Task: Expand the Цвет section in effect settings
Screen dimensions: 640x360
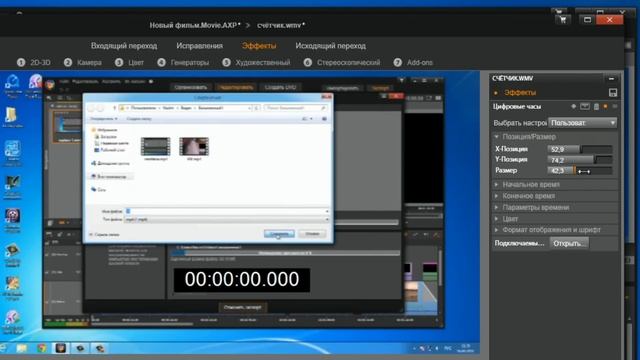Action: (x=497, y=219)
